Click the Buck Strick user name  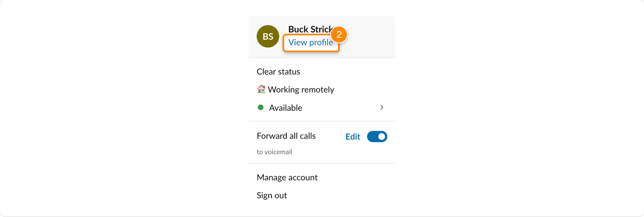click(x=310, y=29)
